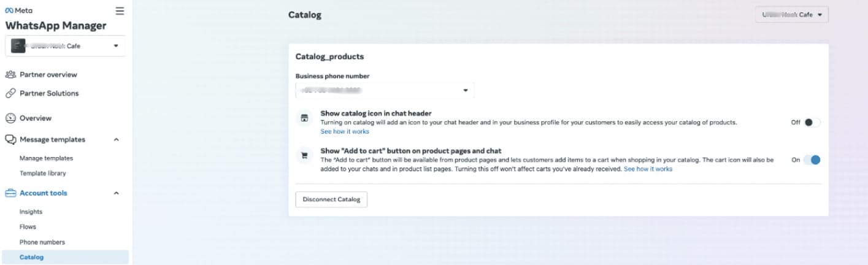868x265 pixels.
Task: Click the Message templates chat icon
Action: coord(10,140)
